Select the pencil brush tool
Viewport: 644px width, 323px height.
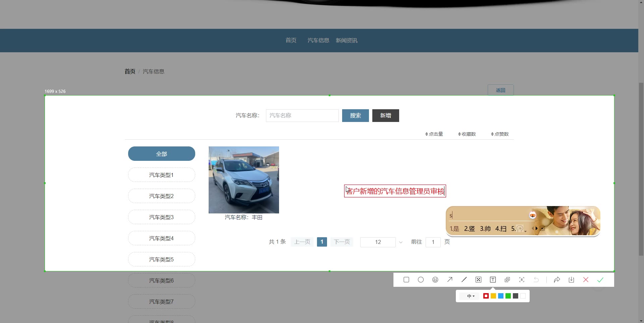464,280
